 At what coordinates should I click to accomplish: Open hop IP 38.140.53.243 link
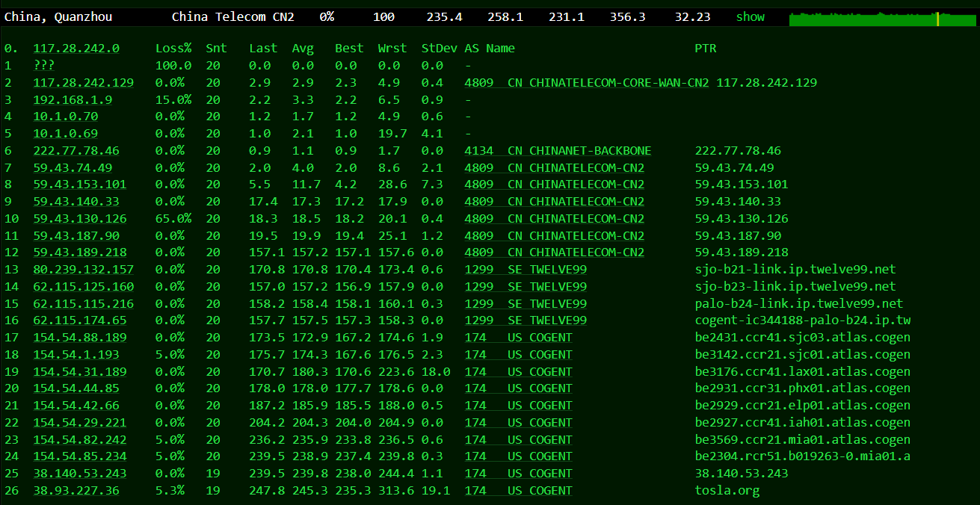coord(80,473)
